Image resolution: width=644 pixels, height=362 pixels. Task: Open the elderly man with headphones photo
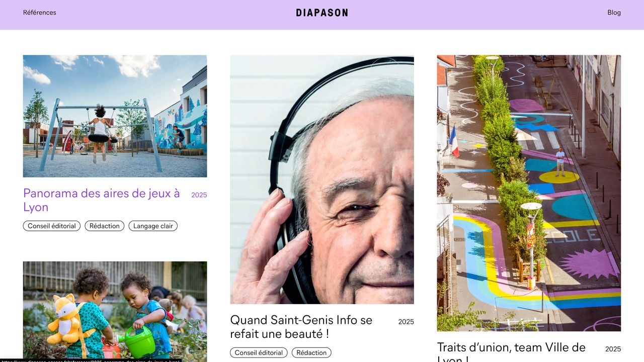pos(322,179)
